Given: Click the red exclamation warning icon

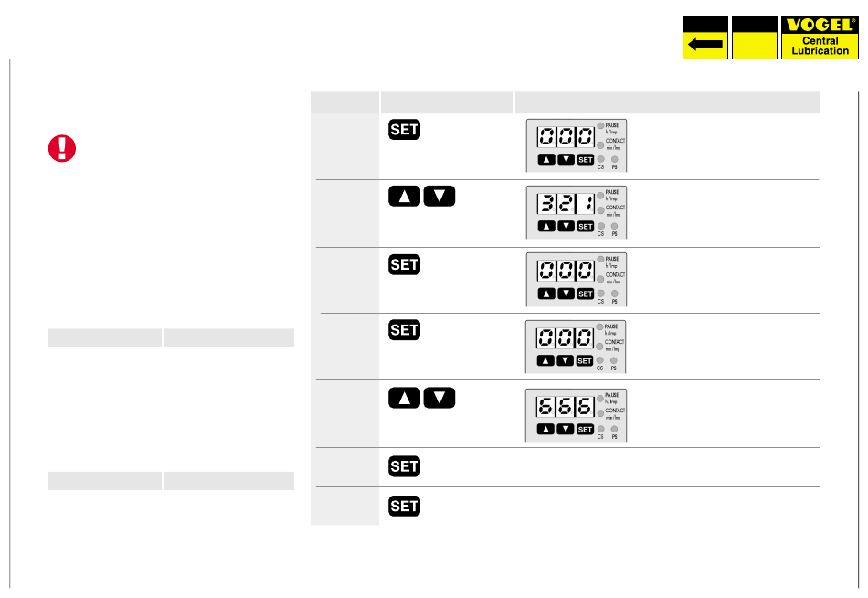Looking at the screenshot, I should point(62,148).
